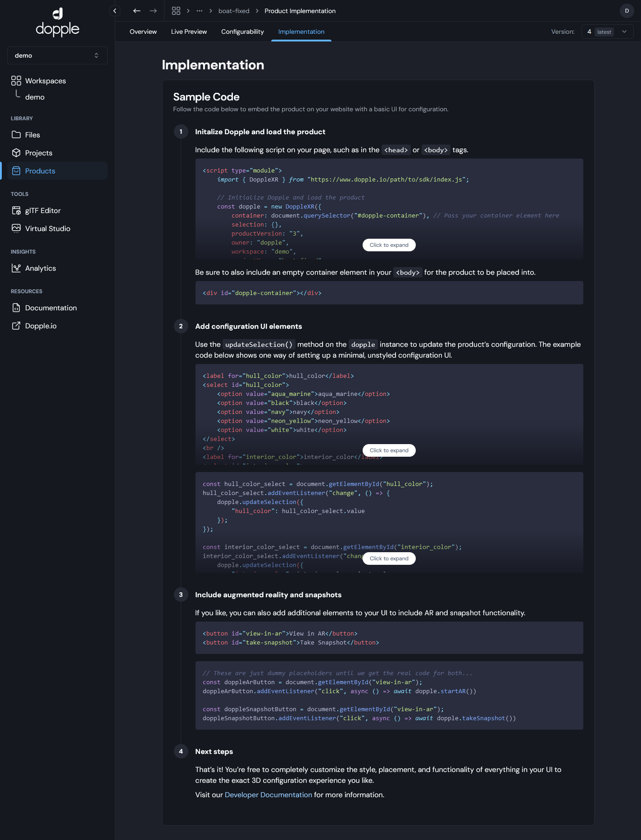641x840 pixels.
Task: Open the glTF Editor tool icon
Action: (16, 210)
